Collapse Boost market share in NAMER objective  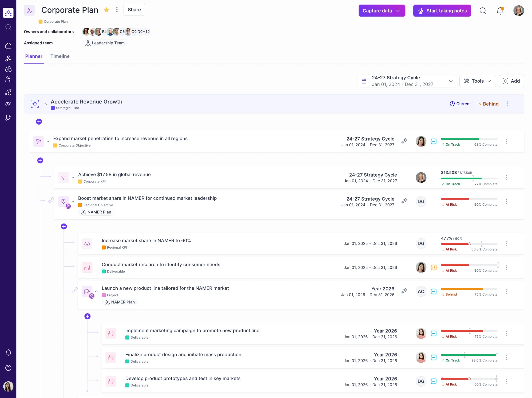[x=73, y=201]
